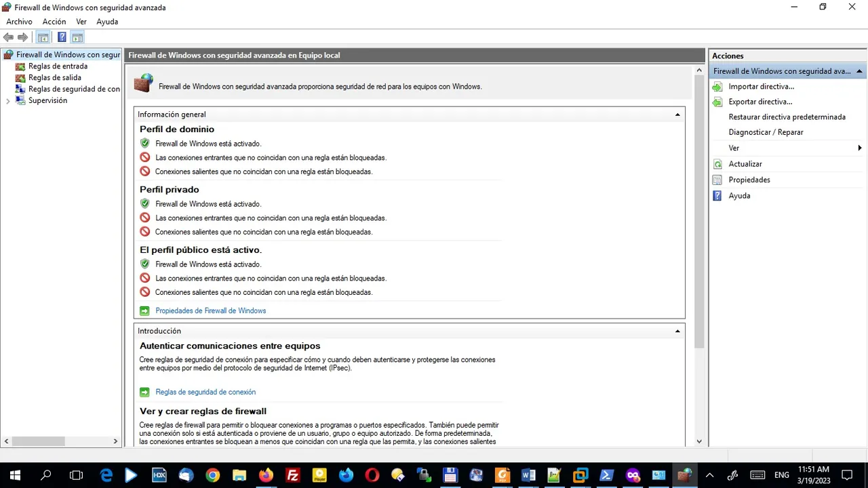Open Reglas de seguridad de conexión link
868x488 pixels.
point(205,392)
